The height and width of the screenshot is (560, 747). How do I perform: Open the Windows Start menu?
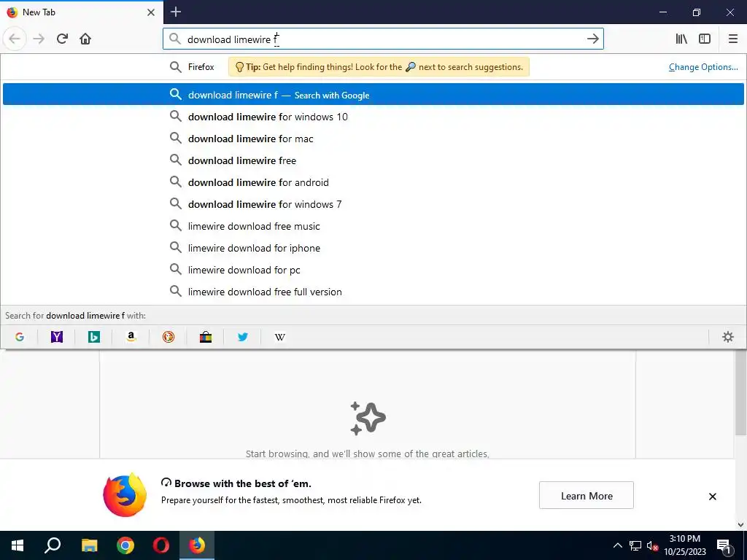pos(18,545)
